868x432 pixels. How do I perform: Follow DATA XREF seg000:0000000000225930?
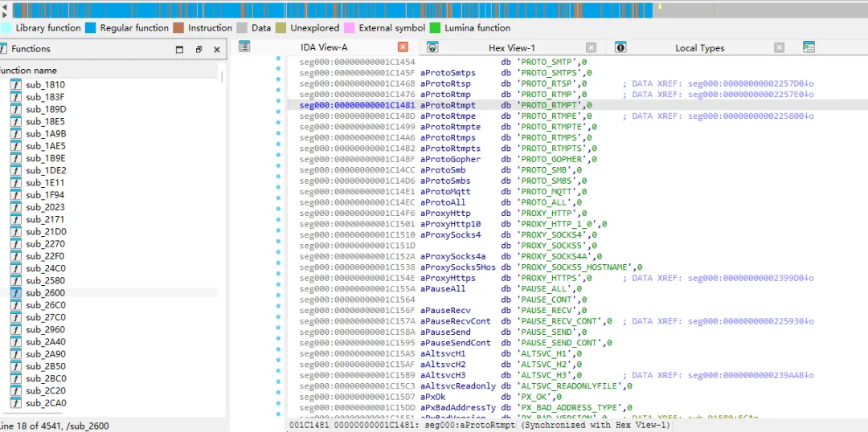(751, 321)
